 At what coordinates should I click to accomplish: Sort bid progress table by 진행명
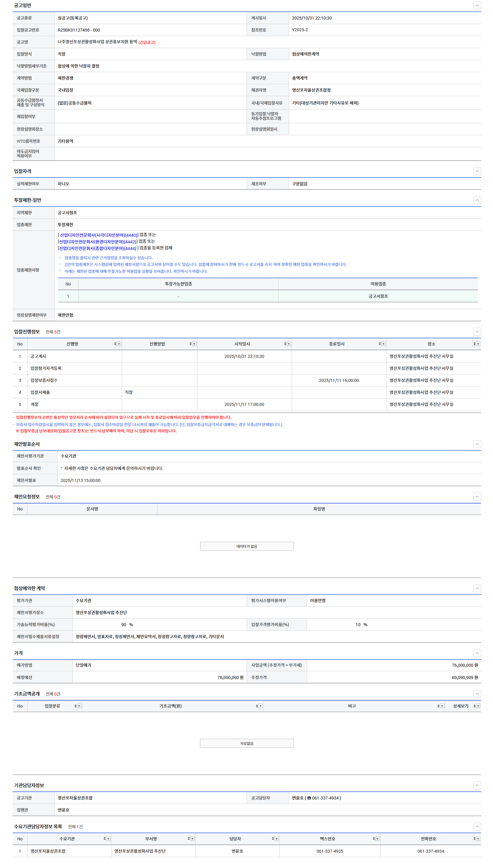[115, 344]
